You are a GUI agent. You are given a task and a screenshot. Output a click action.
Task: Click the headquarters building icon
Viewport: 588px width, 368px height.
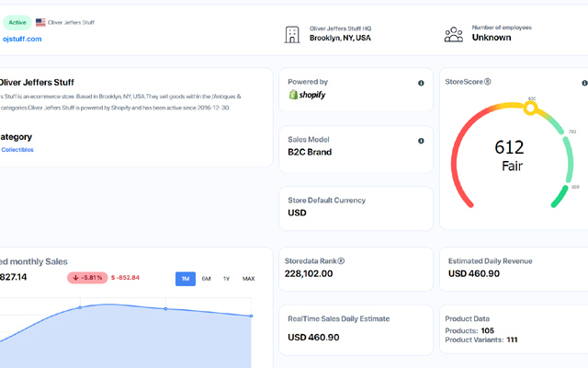tap(292, 34)
